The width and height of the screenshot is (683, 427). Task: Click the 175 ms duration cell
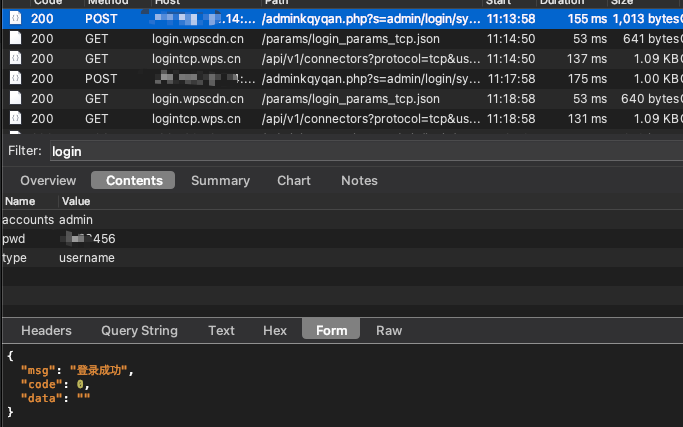[587, 79]
